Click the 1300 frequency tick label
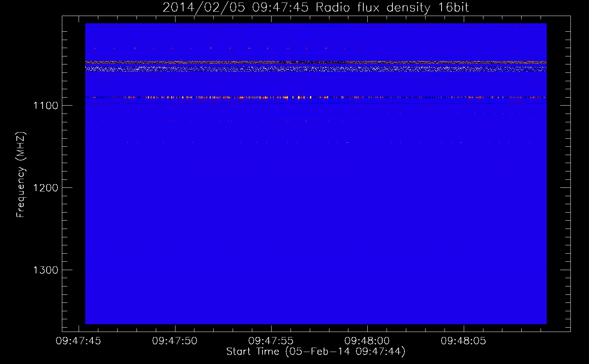The width and height of the screenshot is (589, 364). 46,270
